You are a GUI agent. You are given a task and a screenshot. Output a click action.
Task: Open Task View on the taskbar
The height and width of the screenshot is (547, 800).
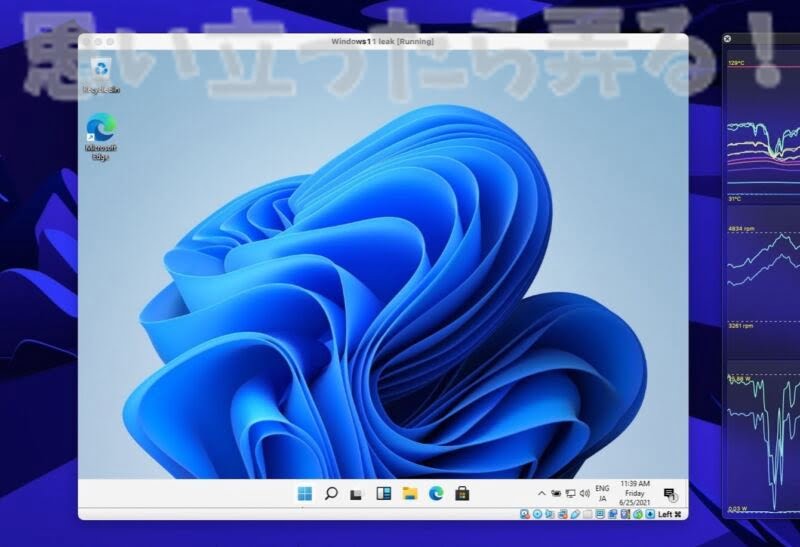pyautogui.click(x=356, y=494)
